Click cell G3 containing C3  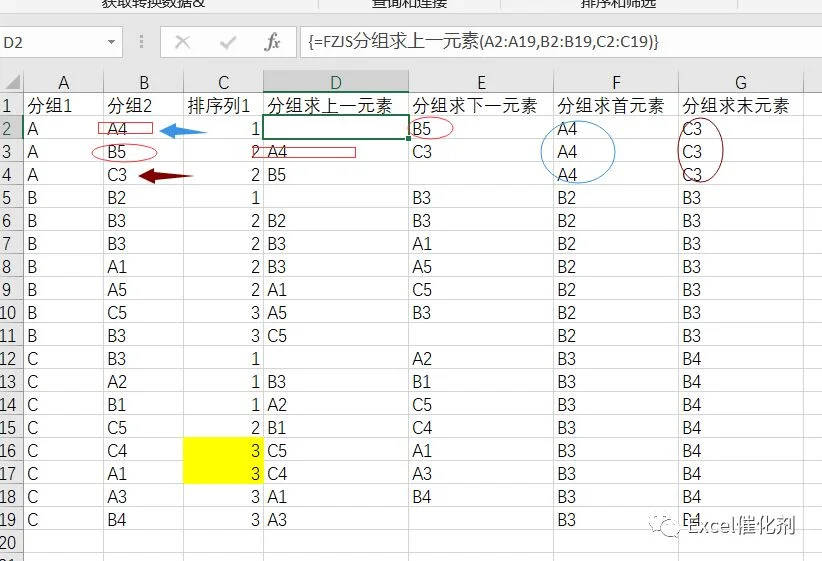point(741,152)
